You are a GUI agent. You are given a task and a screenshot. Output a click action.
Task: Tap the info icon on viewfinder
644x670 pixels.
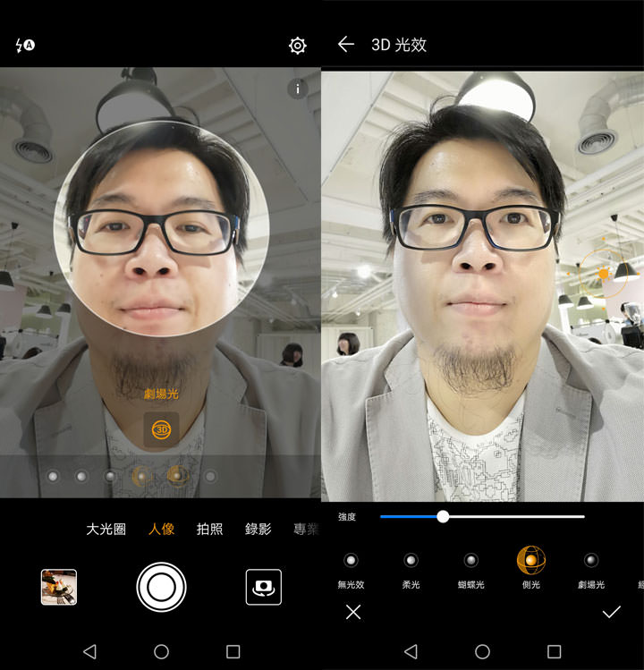tap(297, 89)
